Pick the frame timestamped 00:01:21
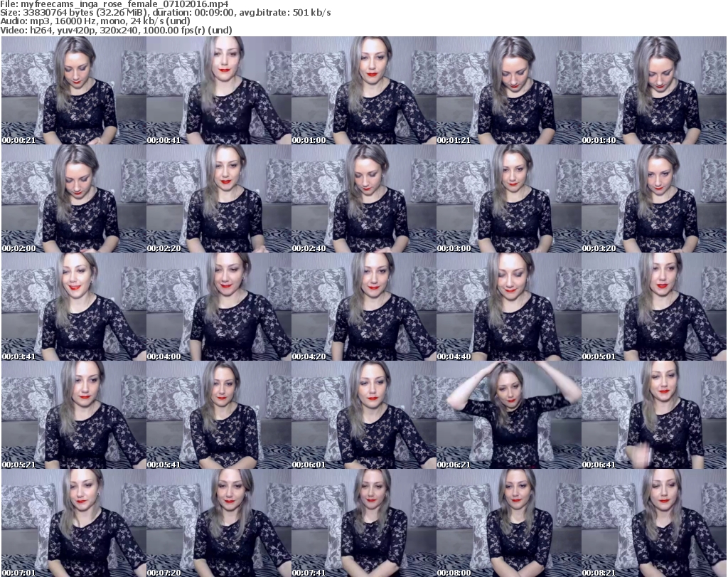This screenshot has width=728, height=577. [508, 90]
